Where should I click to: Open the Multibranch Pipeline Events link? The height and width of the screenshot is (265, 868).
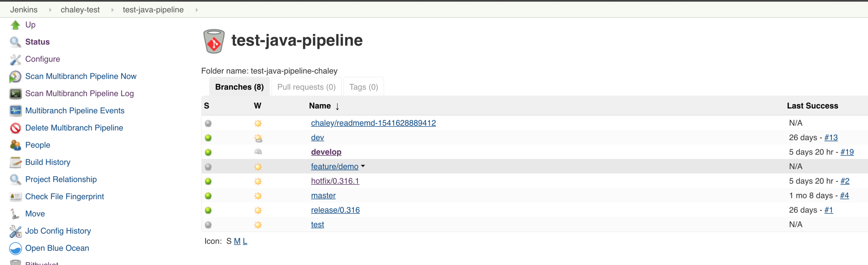click(x=75, y=111)
